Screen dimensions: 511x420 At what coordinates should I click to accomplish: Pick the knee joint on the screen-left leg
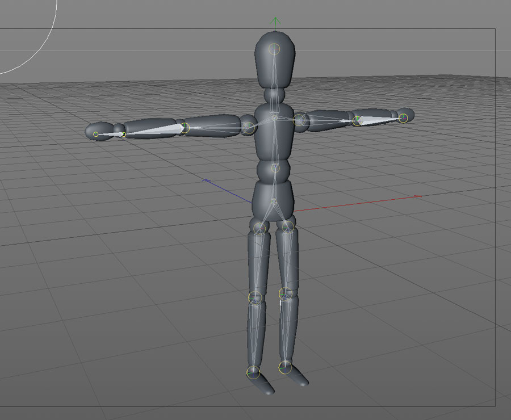[255, 297]
